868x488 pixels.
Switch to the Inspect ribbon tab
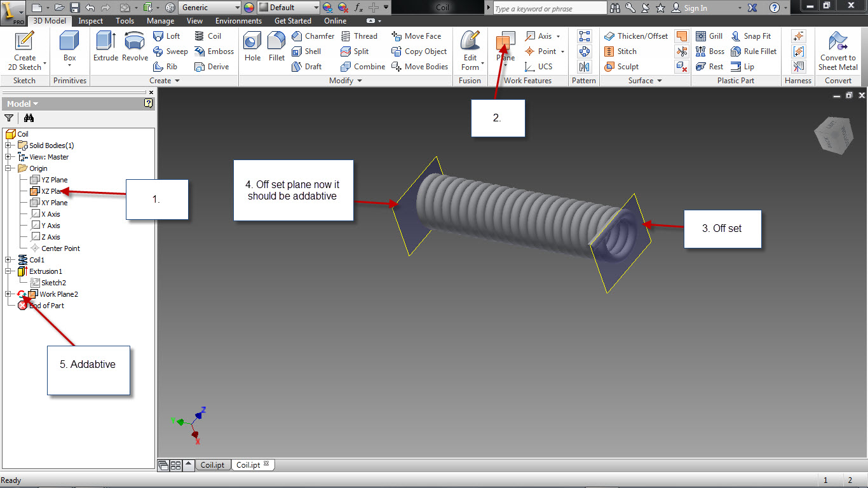point(91,21)
